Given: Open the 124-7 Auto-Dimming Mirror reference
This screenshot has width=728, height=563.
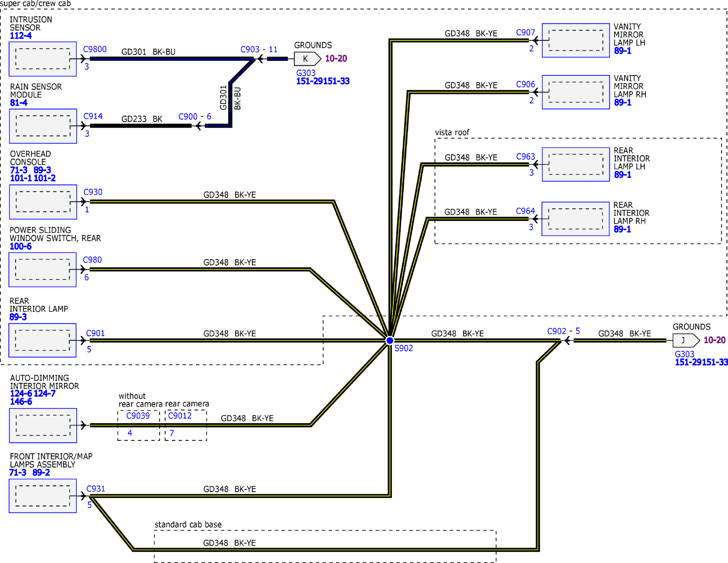Looking at the screenshot, I should (44, 394).
